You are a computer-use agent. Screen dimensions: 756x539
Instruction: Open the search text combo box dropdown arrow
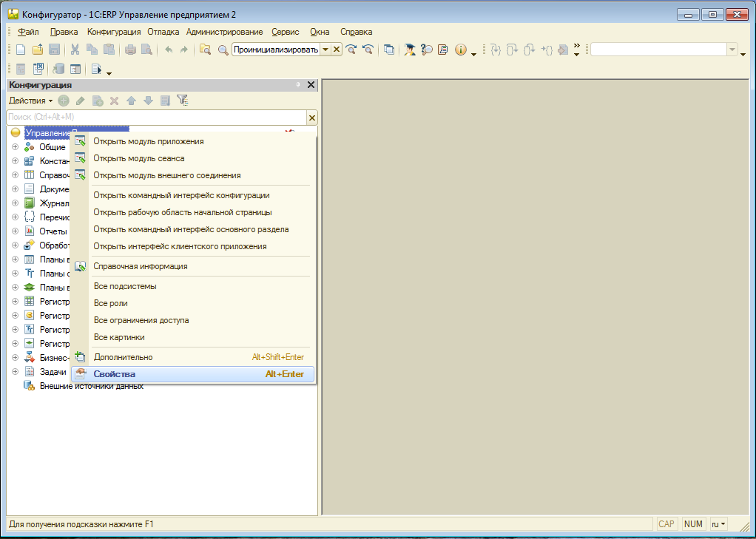coord(325,50)
